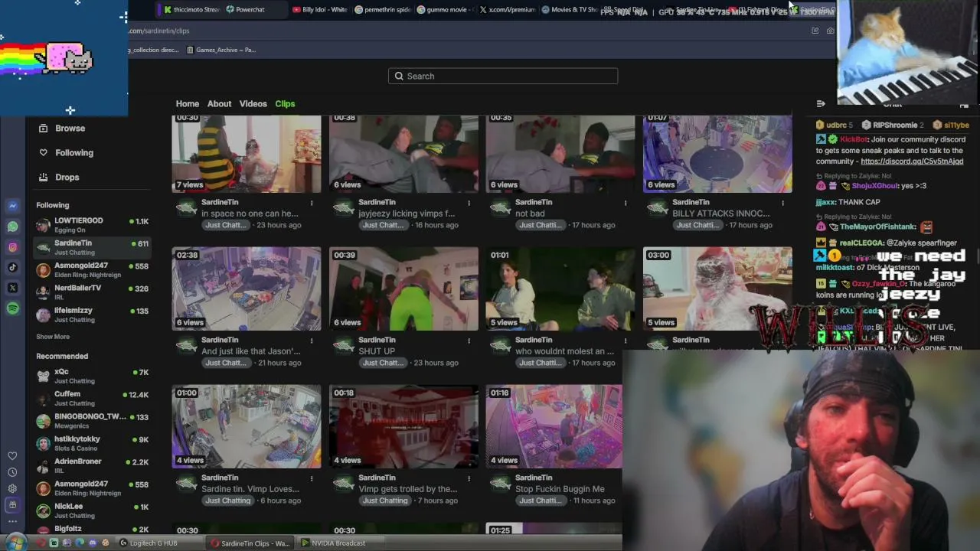Viewport: 980px width, 551px height.
Task: Open xQc channel in Recommended list
Action: pyautogui.click(x=92, y=376)
